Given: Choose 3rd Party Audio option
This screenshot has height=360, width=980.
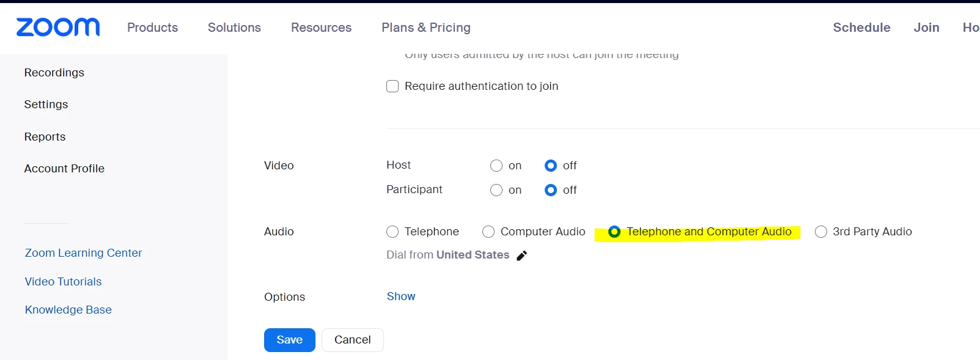Looking at the screenshot, I should pyautogui.click(x=821, y=232).
